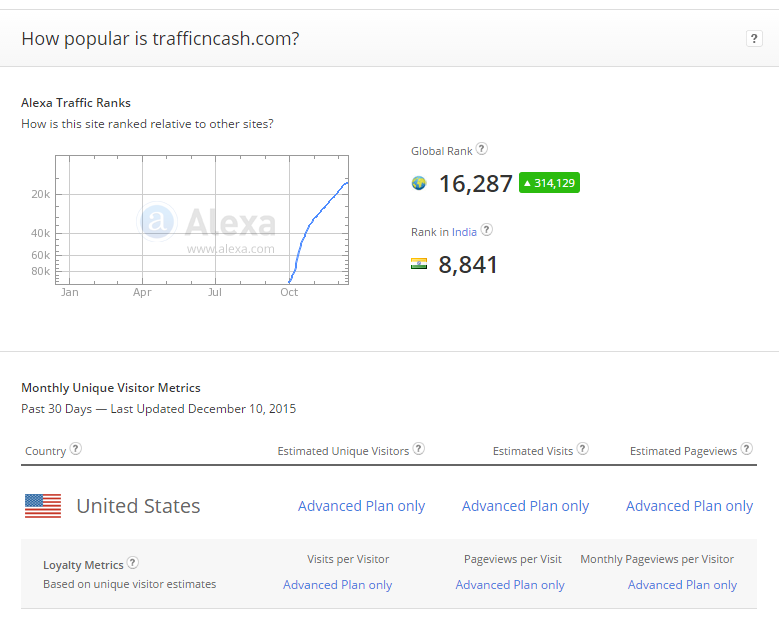Click the green rank change badge 314,129

[x=549, y=183]
